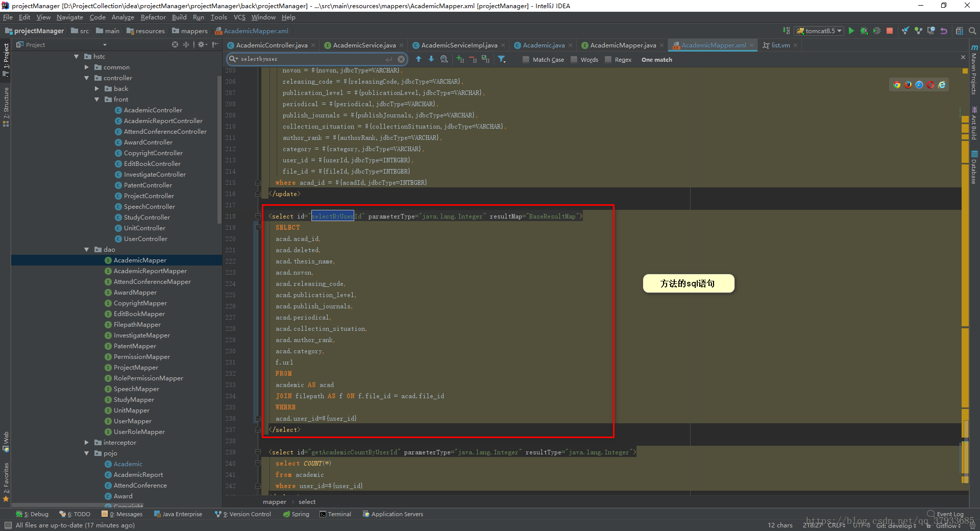Image resolution: width=980 pixels, height=531 pixels.
Task: Open the Analyze menu
Action: coord(122,17)
